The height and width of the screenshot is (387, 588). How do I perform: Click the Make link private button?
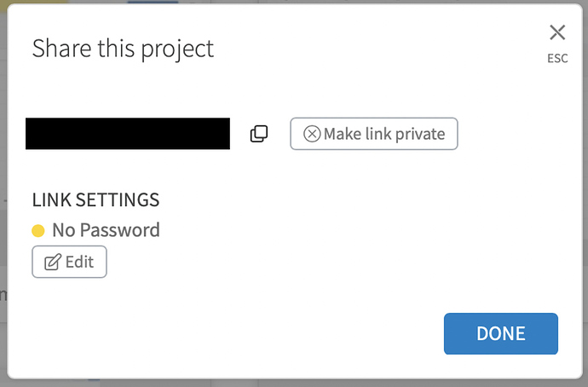(374, 134)
